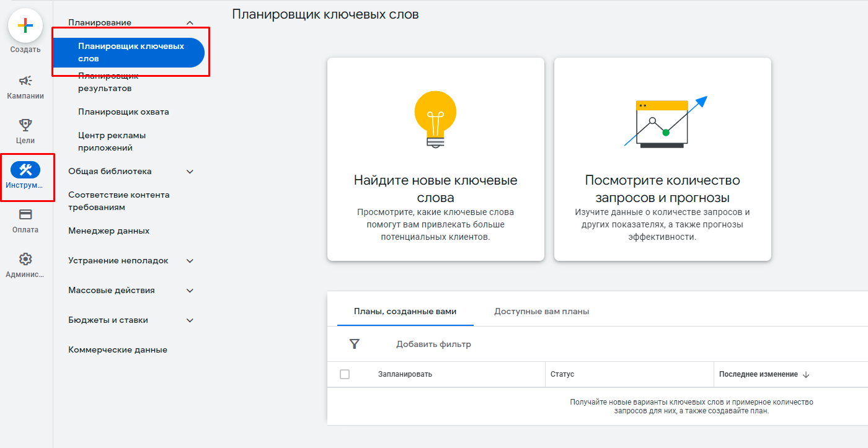The width and height of the screenshot is (868, 448).
Task: Click the Администрирование gear icon
Action: [x=25, y=259]
